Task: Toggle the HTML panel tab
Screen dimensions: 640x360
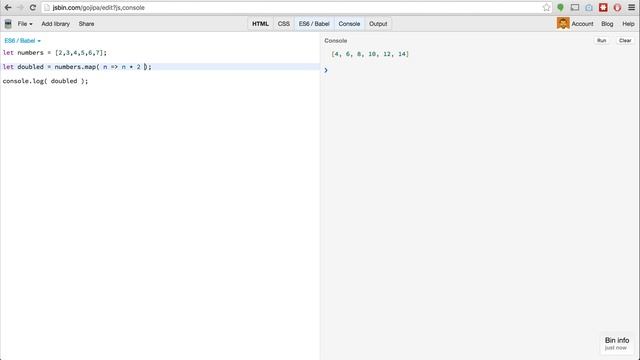Action: coord(260,24)
